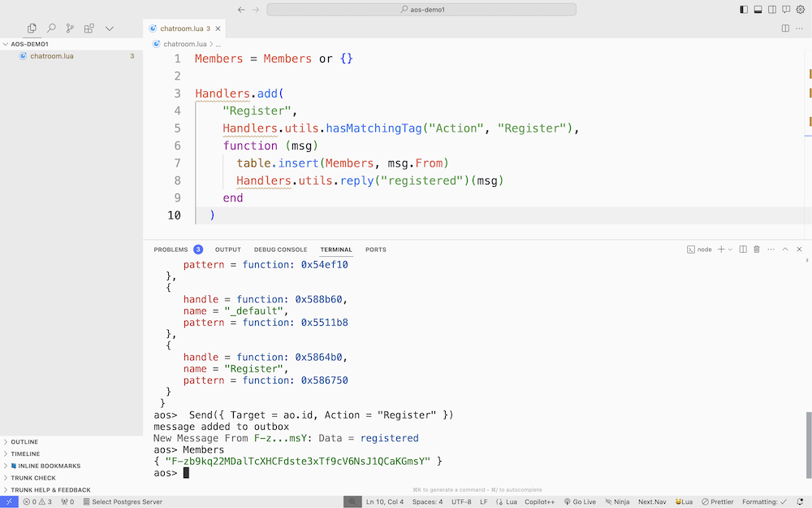
Task: Switch to the Problems tab
Action: coord(171,250)
